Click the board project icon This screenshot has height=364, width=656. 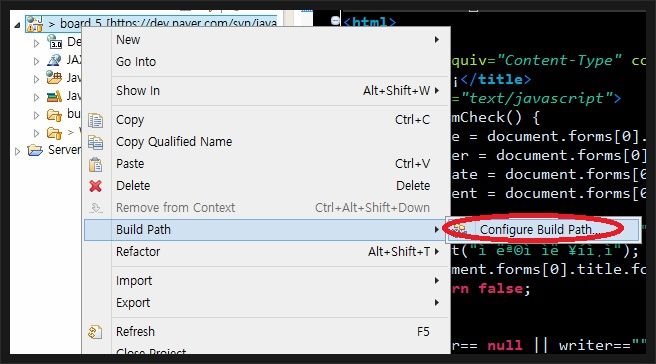(35, 23)
